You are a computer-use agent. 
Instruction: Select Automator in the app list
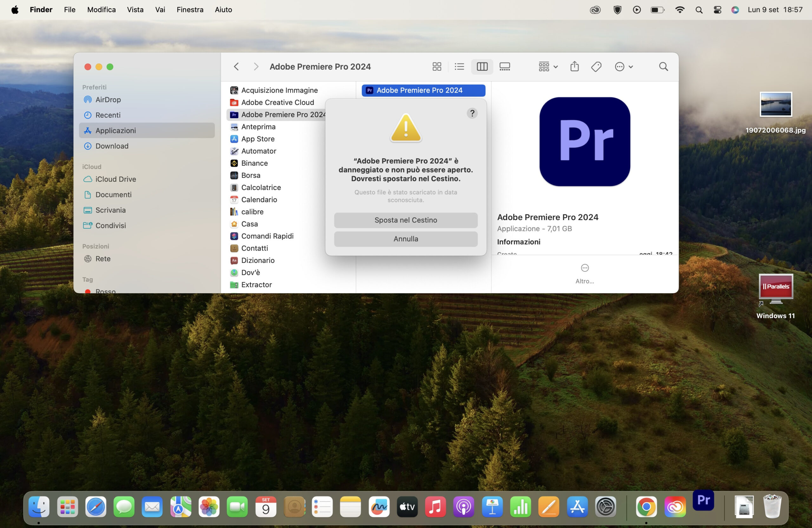coord(276,151)
